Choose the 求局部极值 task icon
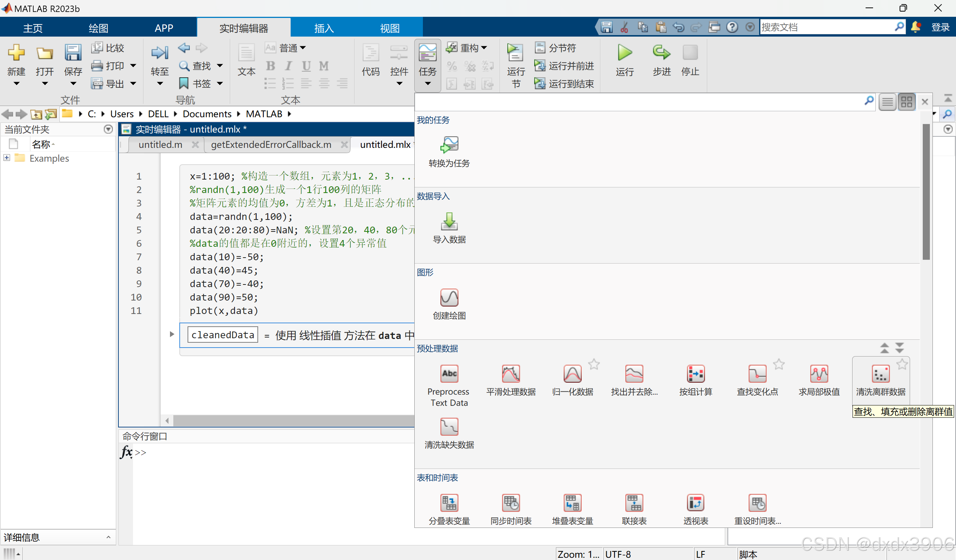 pos(819,374)
